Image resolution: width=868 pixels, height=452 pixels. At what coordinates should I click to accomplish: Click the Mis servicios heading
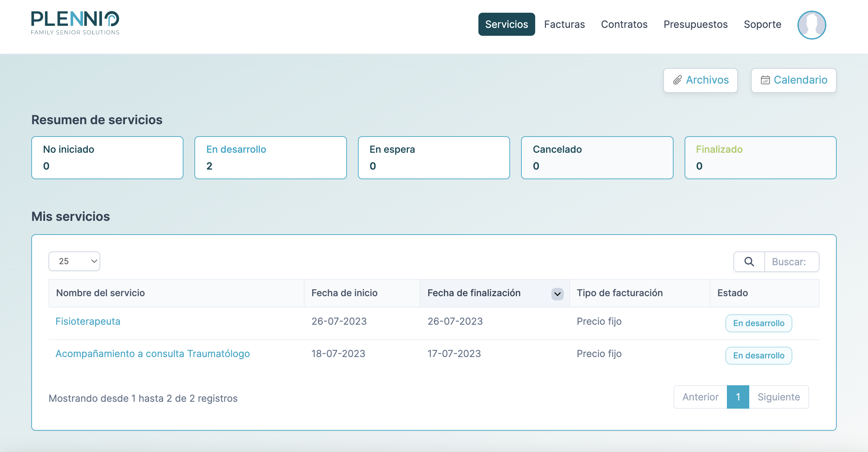[71, 216]
